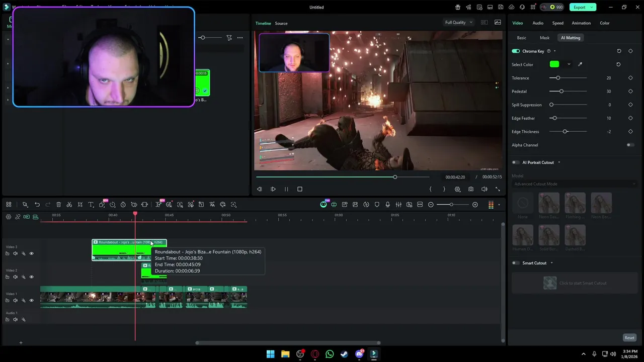Open the audio meter dropdown arrow

[499, 205]
